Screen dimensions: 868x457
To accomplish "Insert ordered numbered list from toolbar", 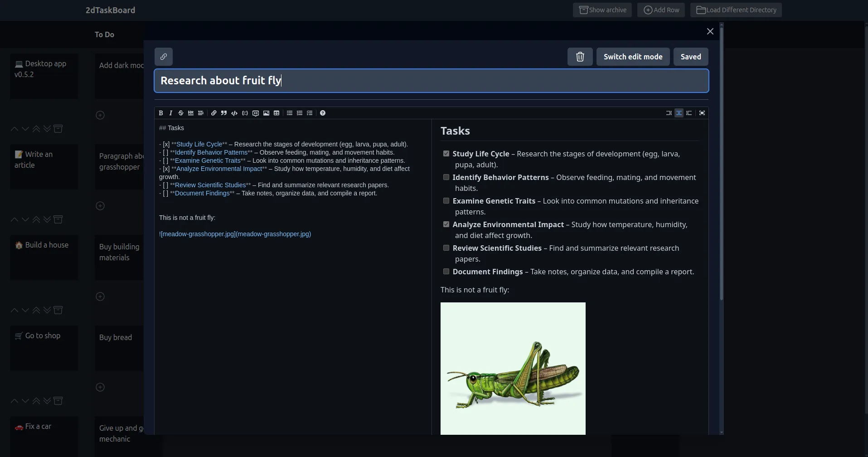I will click(300, 113).
